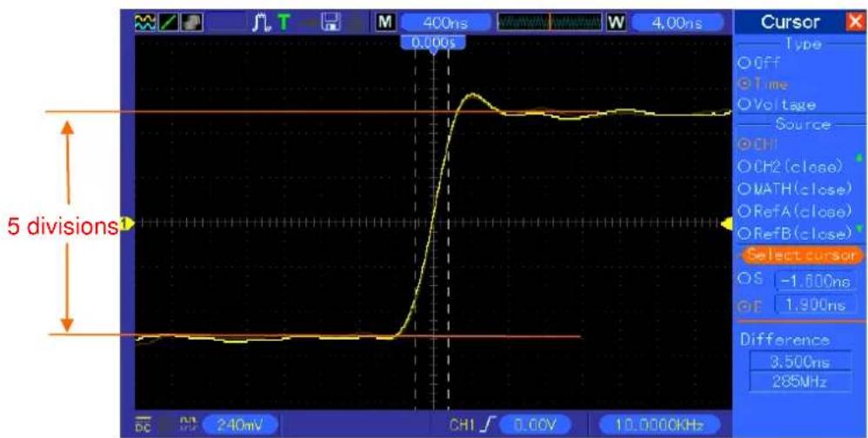The height and width of the screenshot is (438, 868).
Task: Choose CH2 (close) as cursor source
Action: 790,165
